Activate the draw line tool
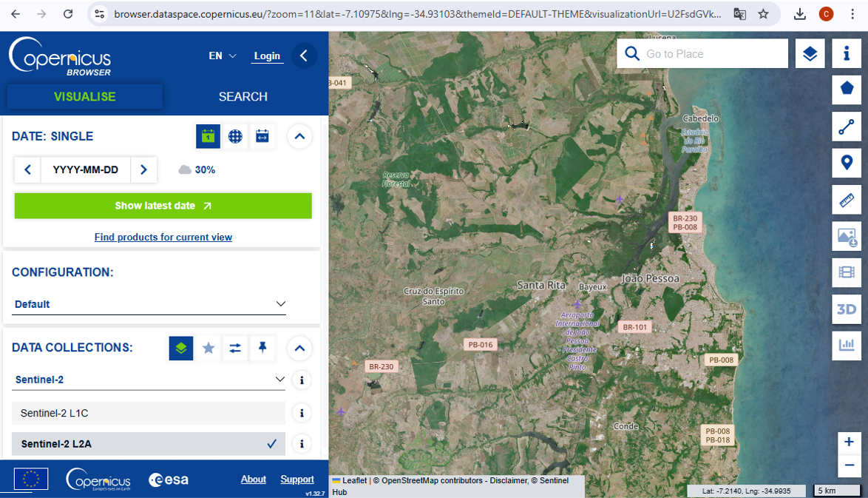The height and width of the screenshot is (498, 868). pyautogui.click(x=847, y=127)
